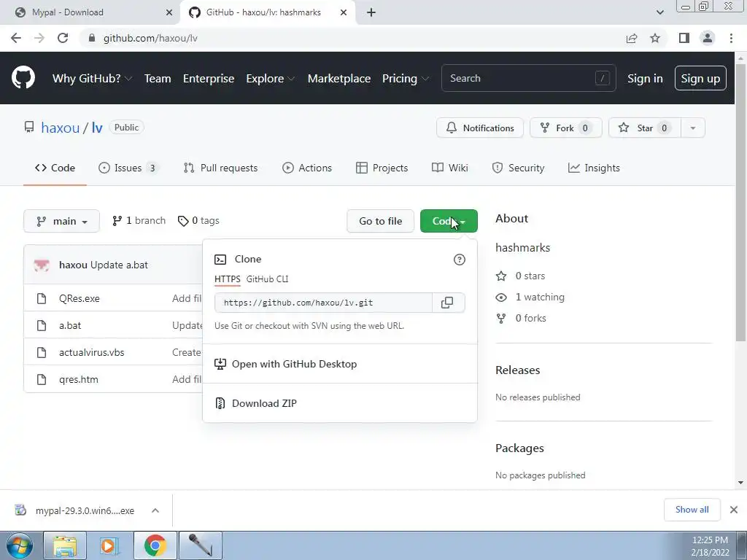Image resolution: width=747 pixels, height=560 pixels.
Task: Open the Pull requests tab
Action: 220,168
